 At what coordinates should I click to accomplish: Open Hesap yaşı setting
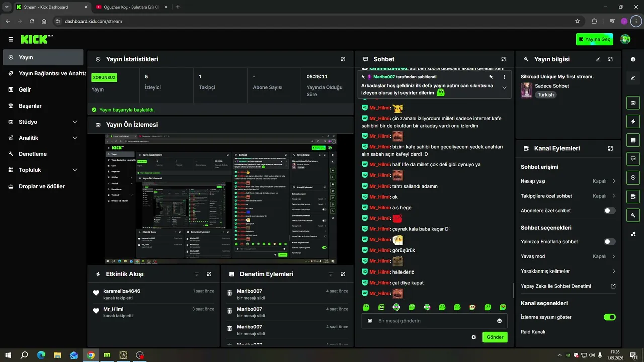click(568, 181)
